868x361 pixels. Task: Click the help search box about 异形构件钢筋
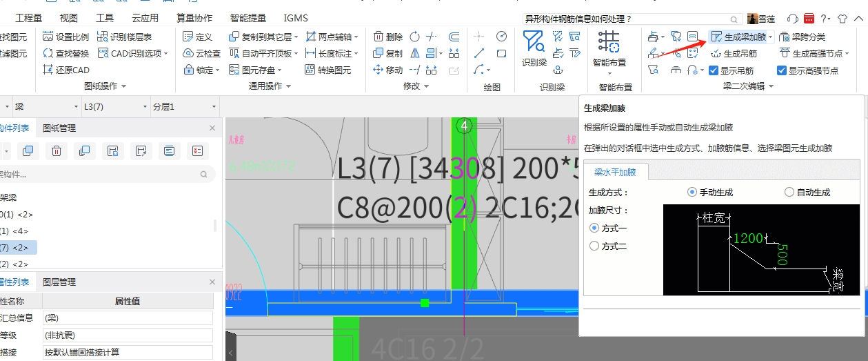633,19
